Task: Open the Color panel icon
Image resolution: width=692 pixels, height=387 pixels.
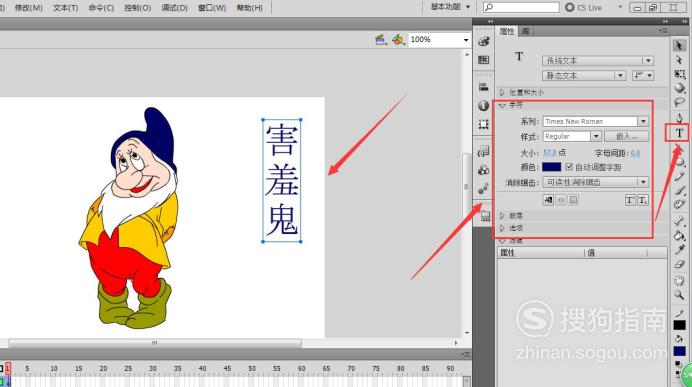Action: [484, 41]
